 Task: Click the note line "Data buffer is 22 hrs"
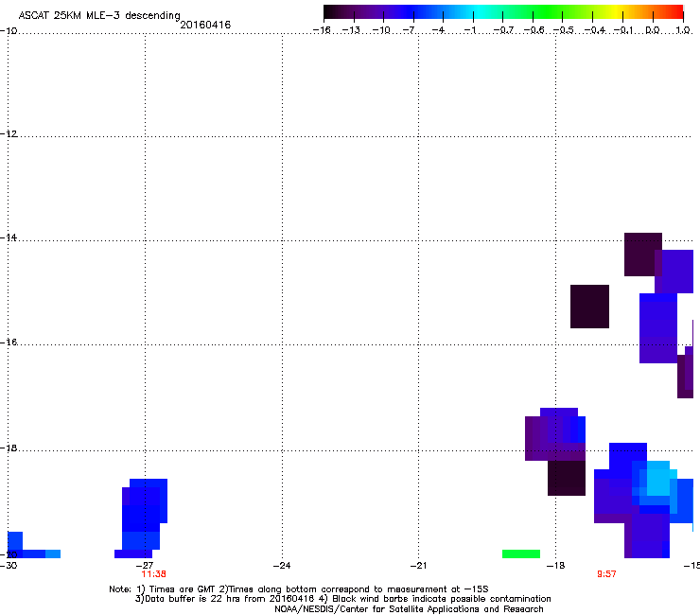(342, 599)
